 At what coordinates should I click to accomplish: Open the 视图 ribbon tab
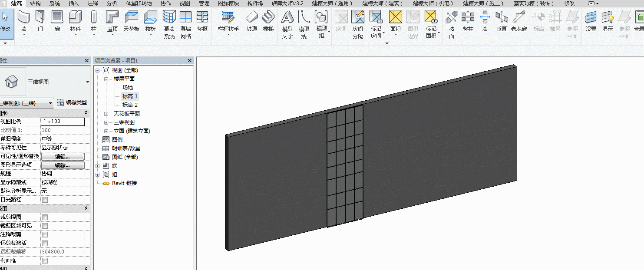[x=185, y=3]
